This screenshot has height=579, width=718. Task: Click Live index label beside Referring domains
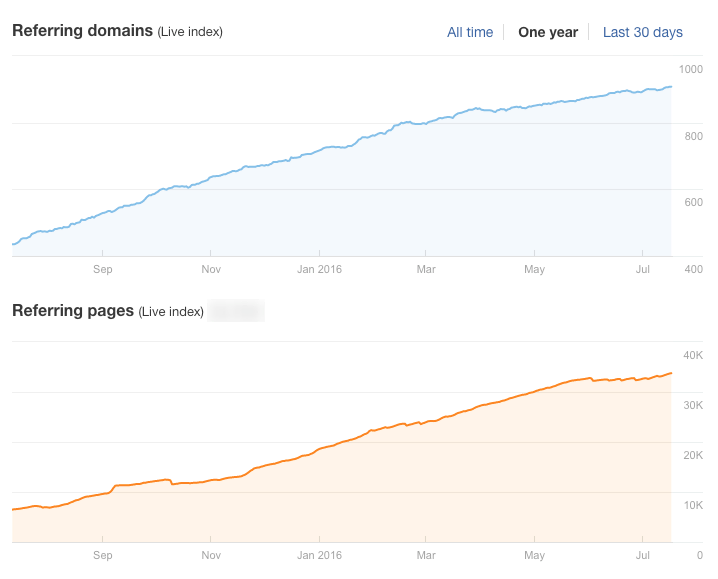click(190, 32)
